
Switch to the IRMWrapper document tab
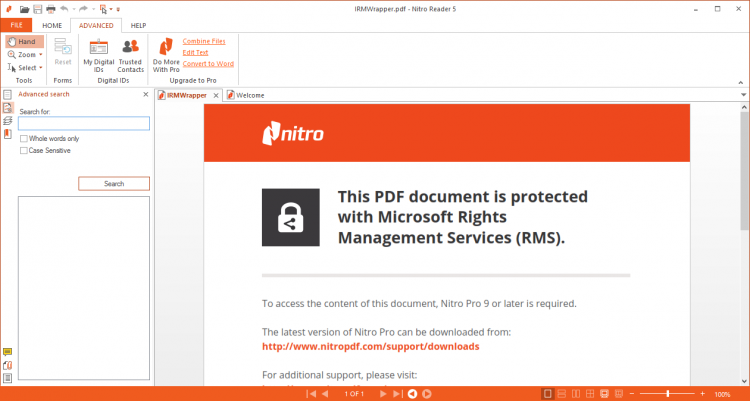pyautogui.click(x=187, y=95)
